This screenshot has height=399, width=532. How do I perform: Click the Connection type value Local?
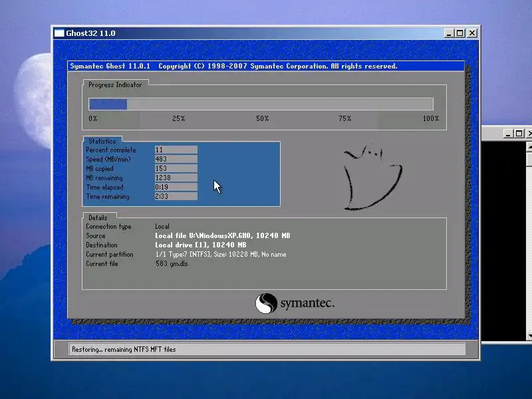coord(162,226)
